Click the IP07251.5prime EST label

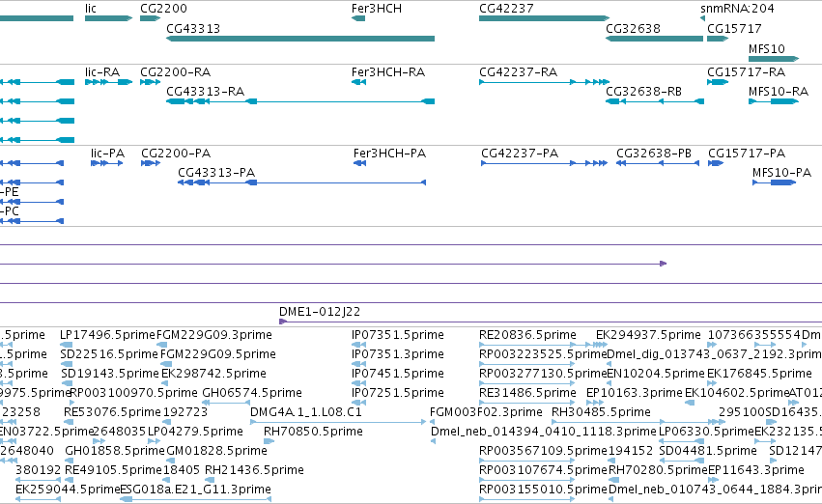coord(398,393)
